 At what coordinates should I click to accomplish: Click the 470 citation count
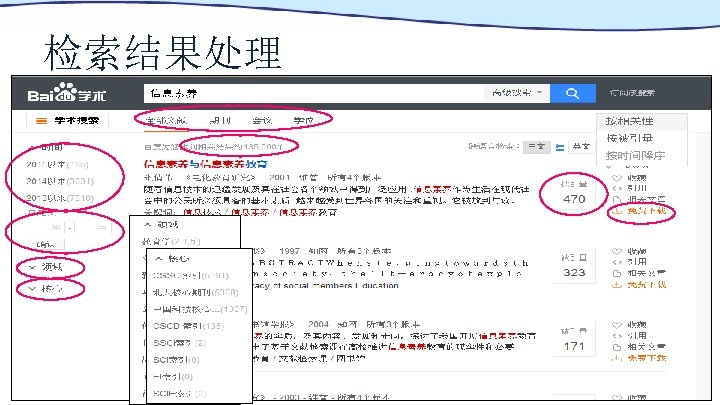point(574,199)
